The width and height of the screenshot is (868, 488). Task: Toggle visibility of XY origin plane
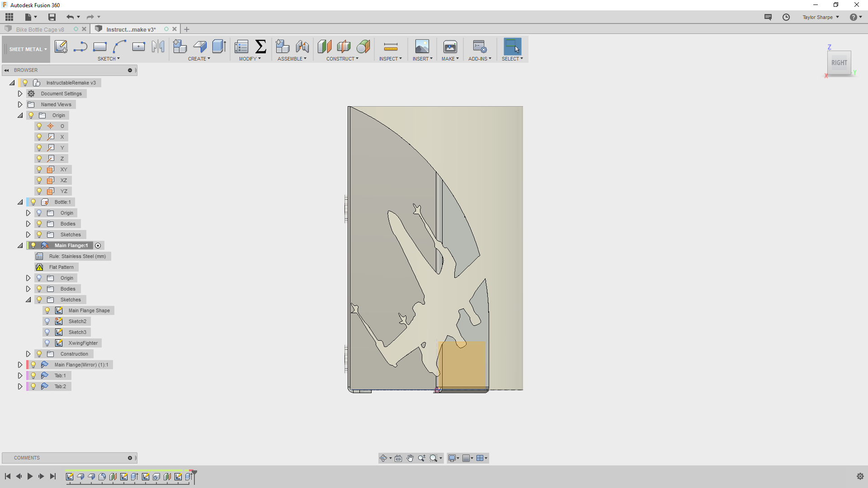[39, 169]
